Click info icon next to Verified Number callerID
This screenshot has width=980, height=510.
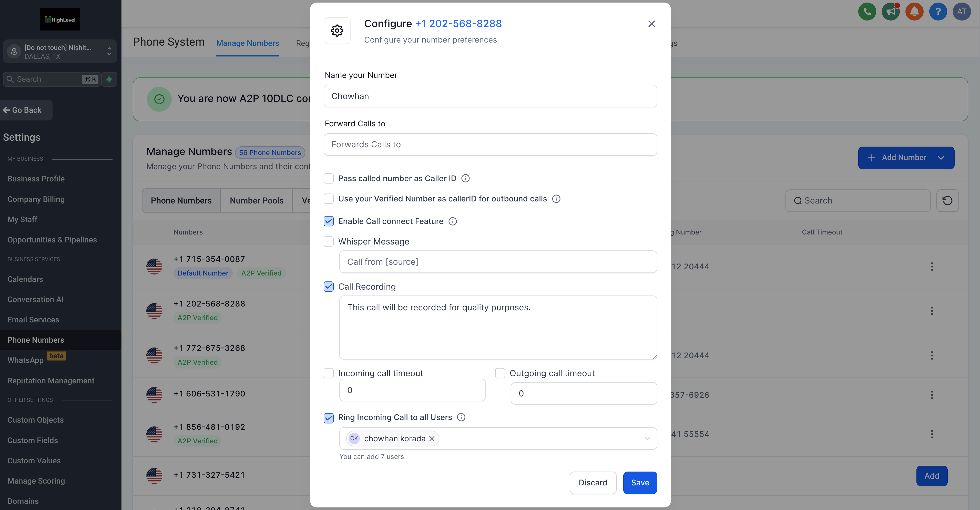pos(556,199)
